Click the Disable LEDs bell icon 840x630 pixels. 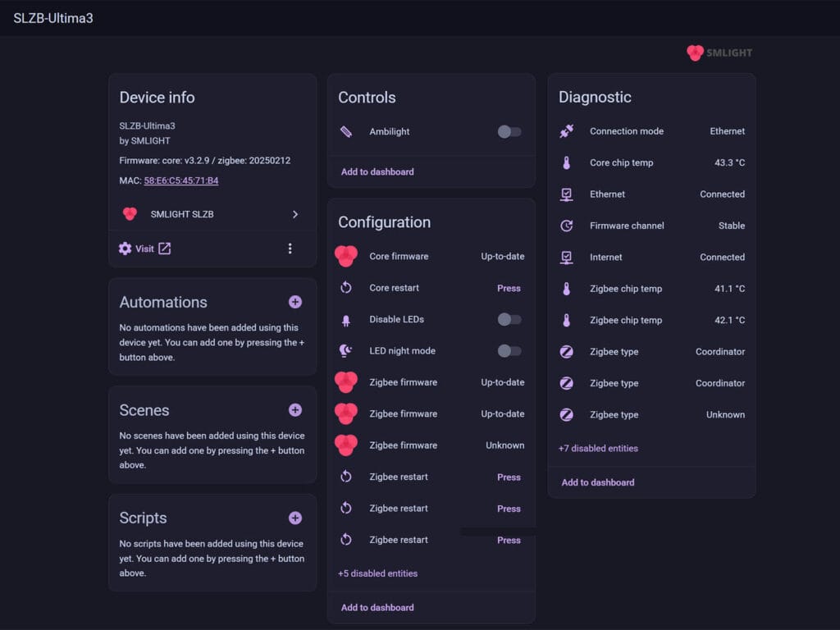[346, 319]
